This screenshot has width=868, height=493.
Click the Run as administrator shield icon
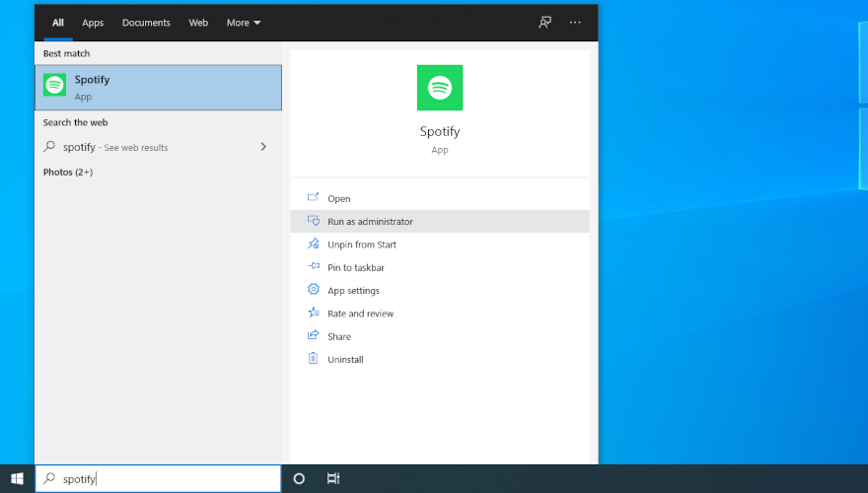[x=314, y=221]
